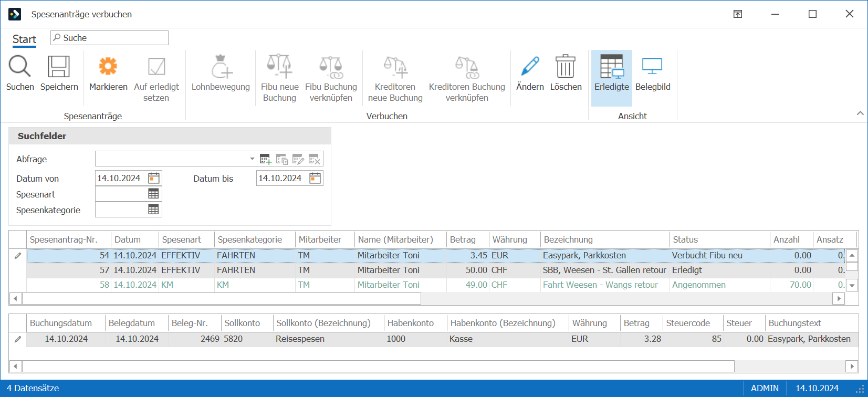Click booking grid scroll right arrow
The height and width of the screenshot is (397, 868).
[852, 366]
